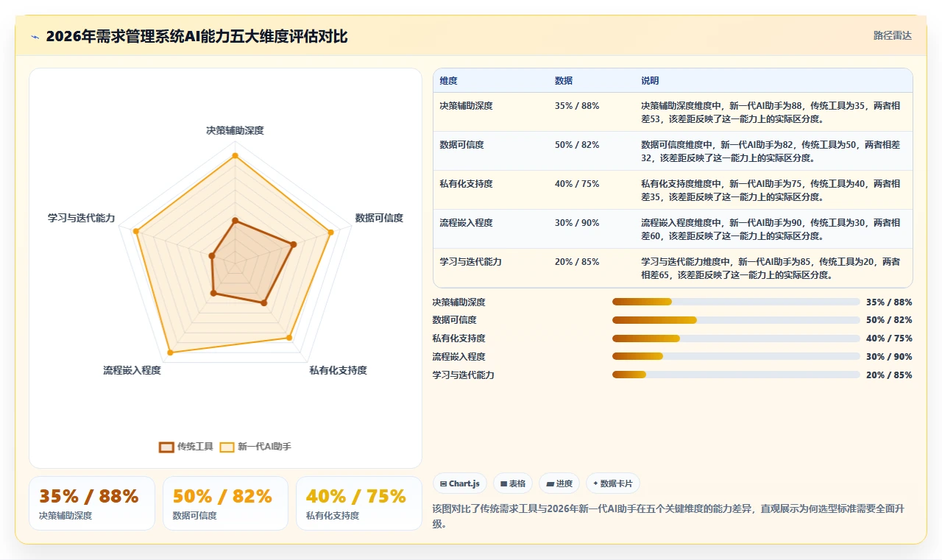942x560 pixels.
Task: Click the summary paragraph starting 该图对比了
Action: tap(667, 516)
